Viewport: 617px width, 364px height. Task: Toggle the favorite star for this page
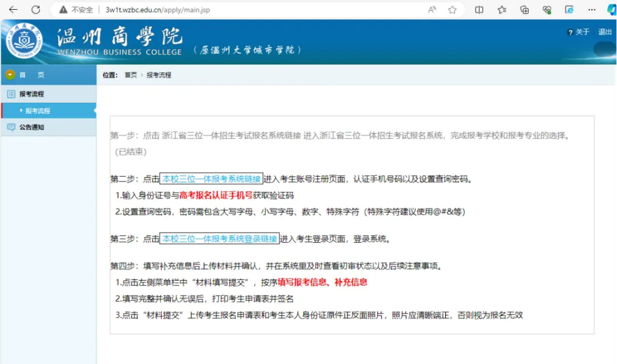pyautogui.click(x=452, y=10)
